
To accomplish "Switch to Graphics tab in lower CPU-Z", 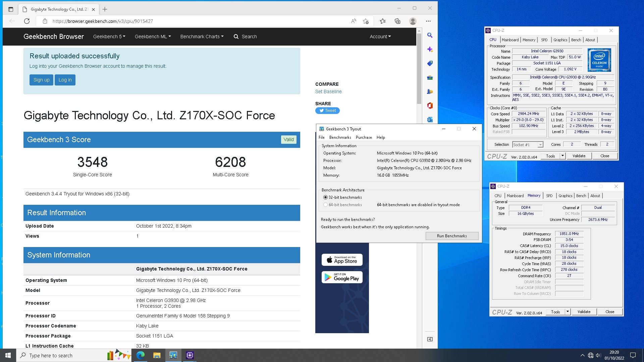I will tap(565, 196).
